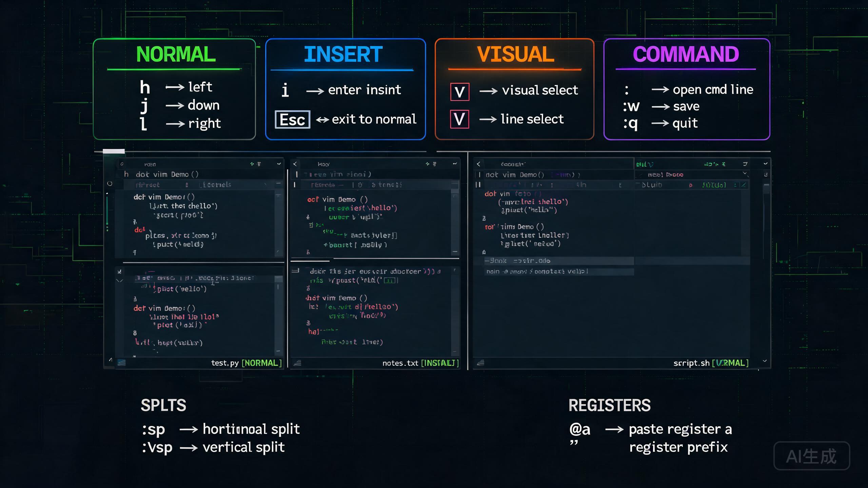Expand the chevron at the test.py pane header's right end
Image resolution: width=868 pixels, height=488 pixels.
pyautogui.click(x=279, y=164)
